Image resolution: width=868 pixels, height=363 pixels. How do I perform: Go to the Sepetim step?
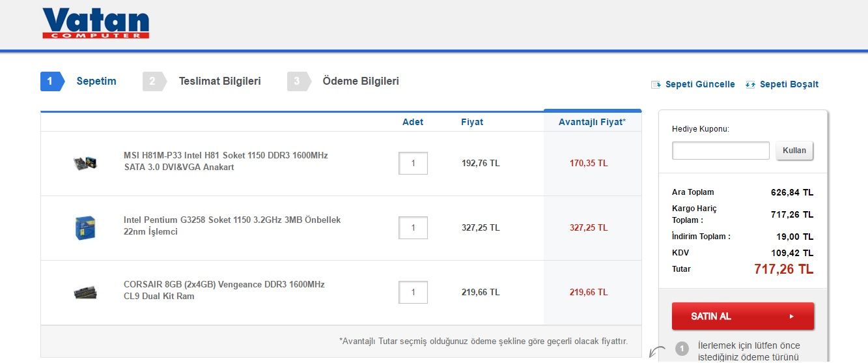pyautogui.click(x=96, y=81)
